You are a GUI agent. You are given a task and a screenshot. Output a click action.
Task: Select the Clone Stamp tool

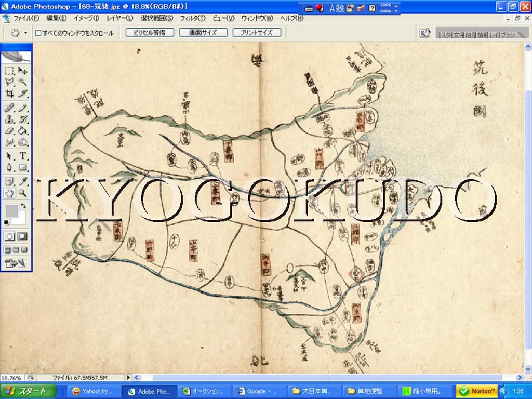coord(9,119)
